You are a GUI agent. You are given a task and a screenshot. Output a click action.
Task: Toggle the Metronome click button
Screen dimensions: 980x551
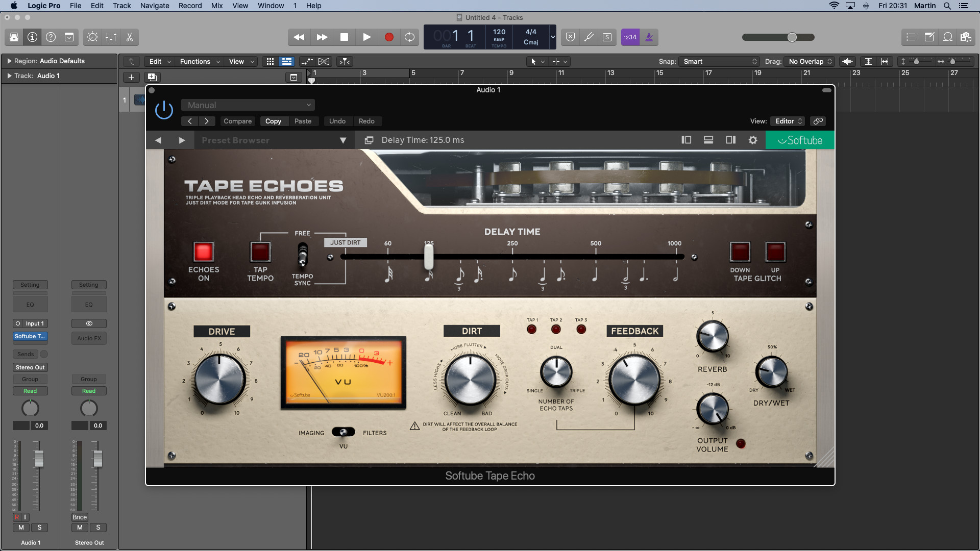click(649, 37)
